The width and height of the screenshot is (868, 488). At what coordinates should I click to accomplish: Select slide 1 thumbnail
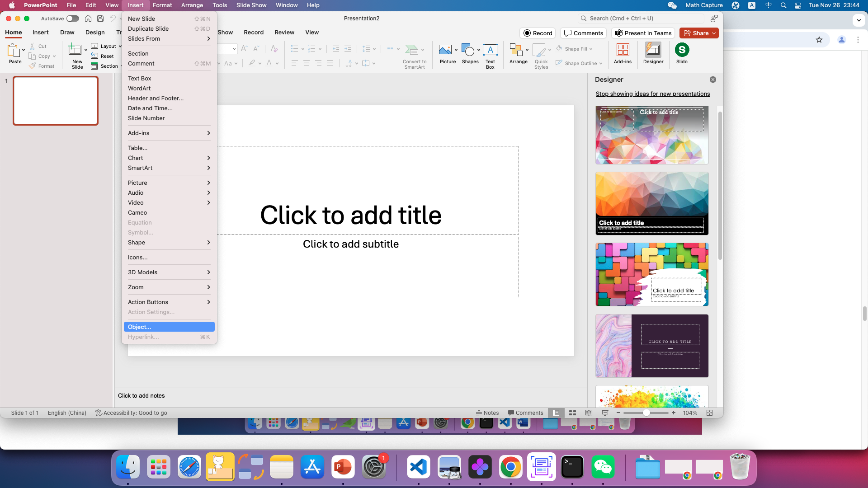tap(56, 100)
